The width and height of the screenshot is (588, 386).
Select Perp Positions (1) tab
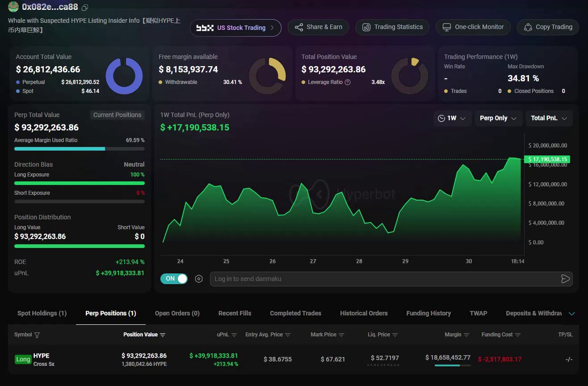(x=111, y=313)
